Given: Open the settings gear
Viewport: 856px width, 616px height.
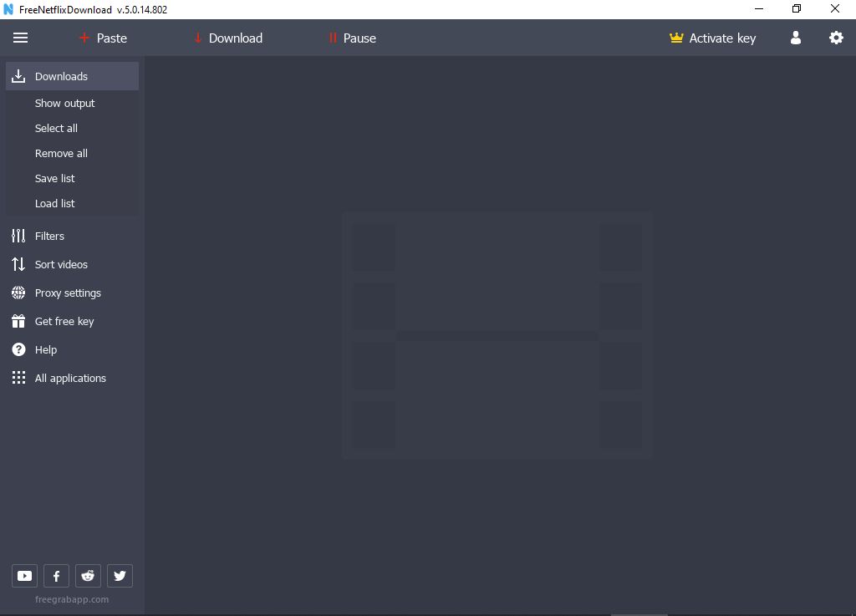Looking at the screenshot, I should pyautogui.click(x=836, y=38).
